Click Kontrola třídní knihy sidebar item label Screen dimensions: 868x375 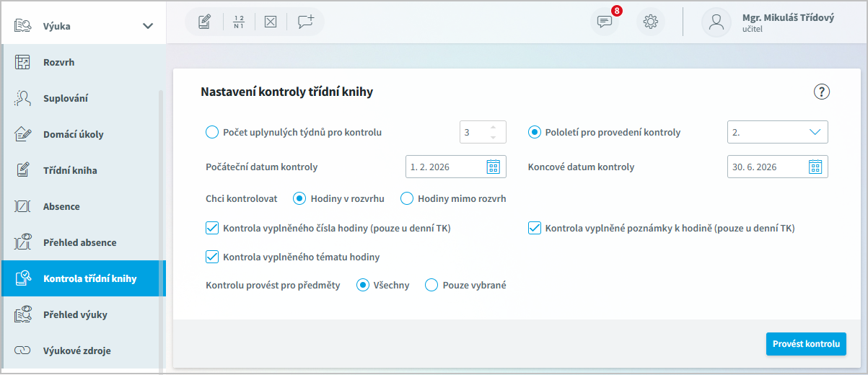click(x=90, y=278)
